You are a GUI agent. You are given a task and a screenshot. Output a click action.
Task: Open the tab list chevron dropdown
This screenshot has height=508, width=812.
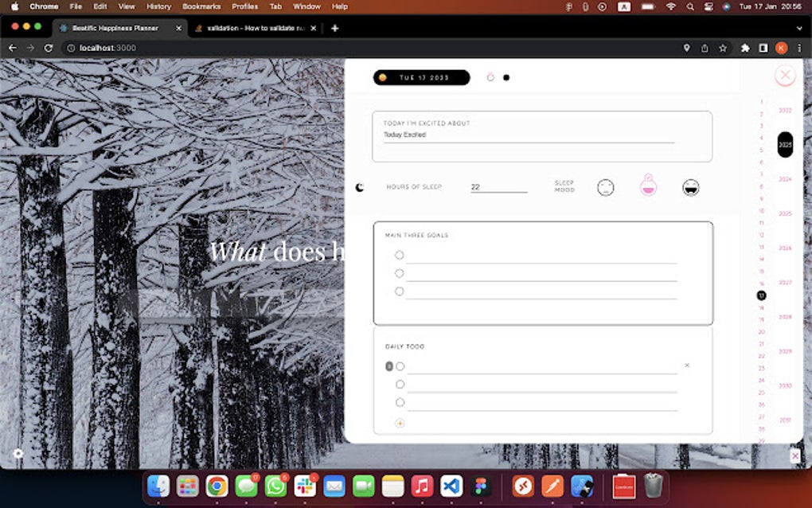tap(799, 28)
